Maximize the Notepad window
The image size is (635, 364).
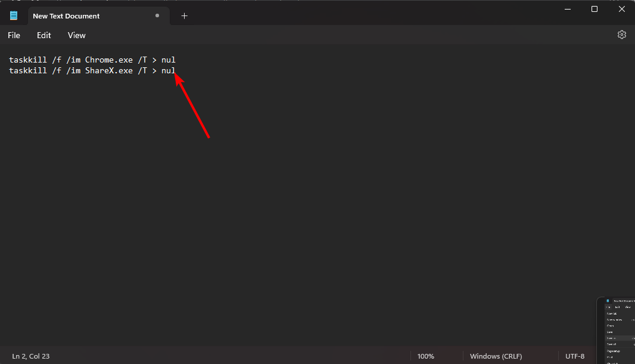594,9
